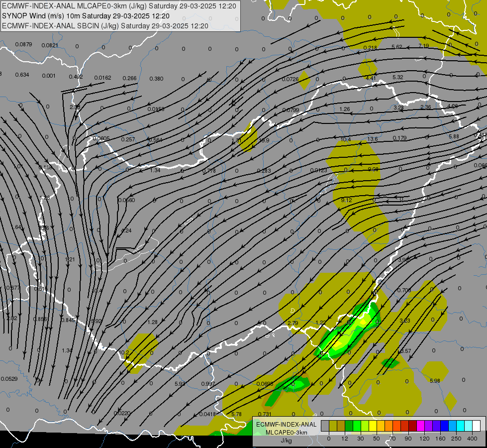Click the map value '19.9'
Image resolution: width=487 pixels, height=448 pixels.
(x=264, y=140)
